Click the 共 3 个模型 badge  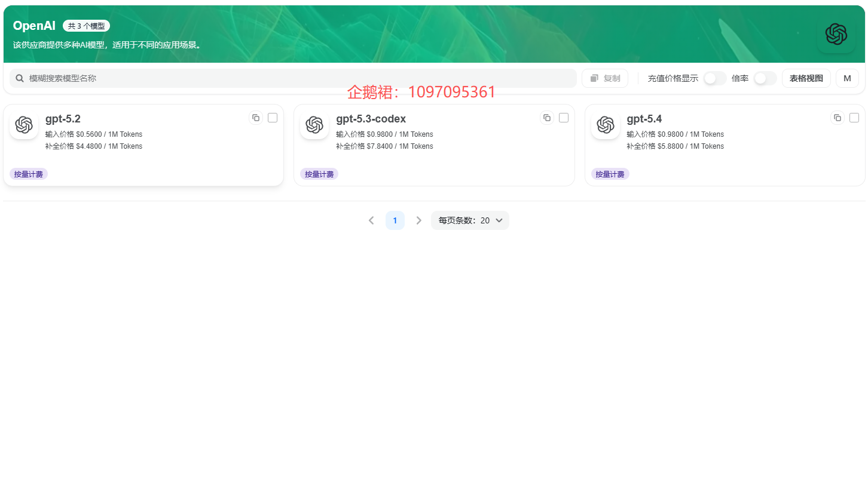pyautogui.click(x=87, y=26)
